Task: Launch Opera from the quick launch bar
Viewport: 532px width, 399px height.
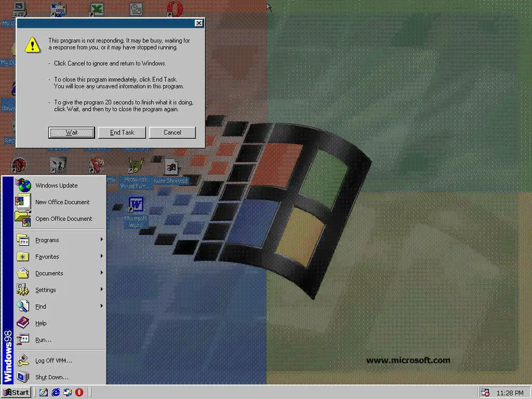Action: (x=79, y=392)
